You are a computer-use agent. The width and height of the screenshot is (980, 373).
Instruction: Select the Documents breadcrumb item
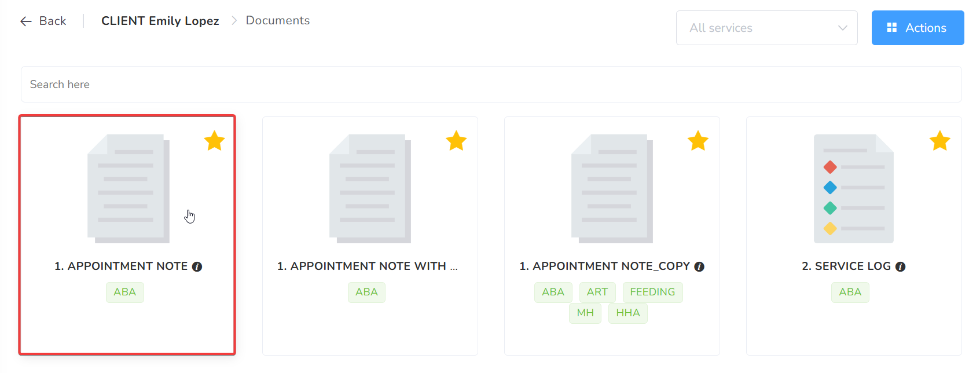278,20
